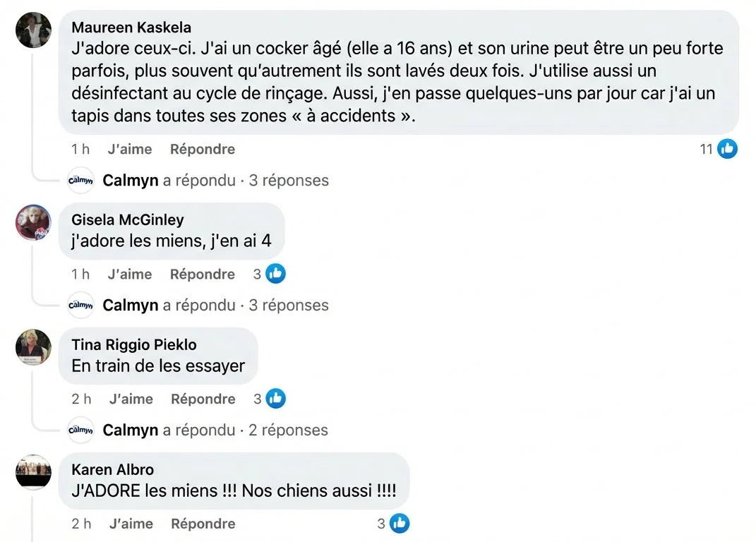The height and width of the screenshot is (542, 756).
Task: Toggle J'aime on Maureen's comment
Action: [x=131, y=149]
